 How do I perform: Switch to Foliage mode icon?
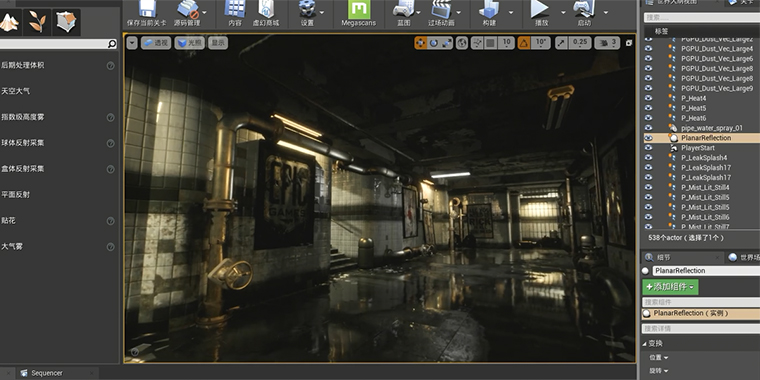click(37, 22)
